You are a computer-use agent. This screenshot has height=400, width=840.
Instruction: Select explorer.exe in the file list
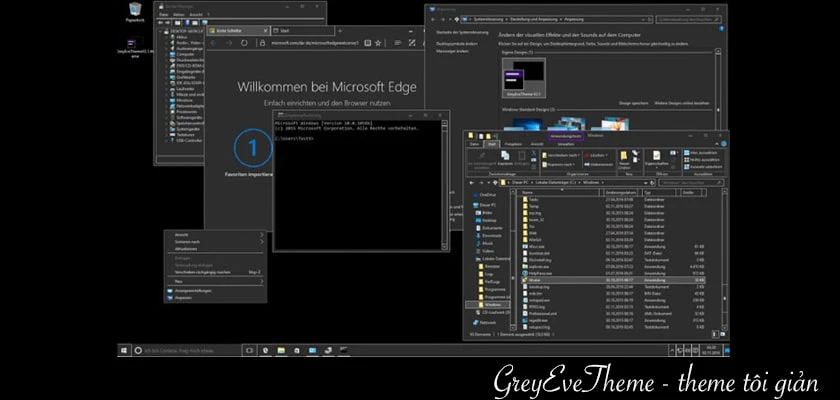tap(539, 266)
